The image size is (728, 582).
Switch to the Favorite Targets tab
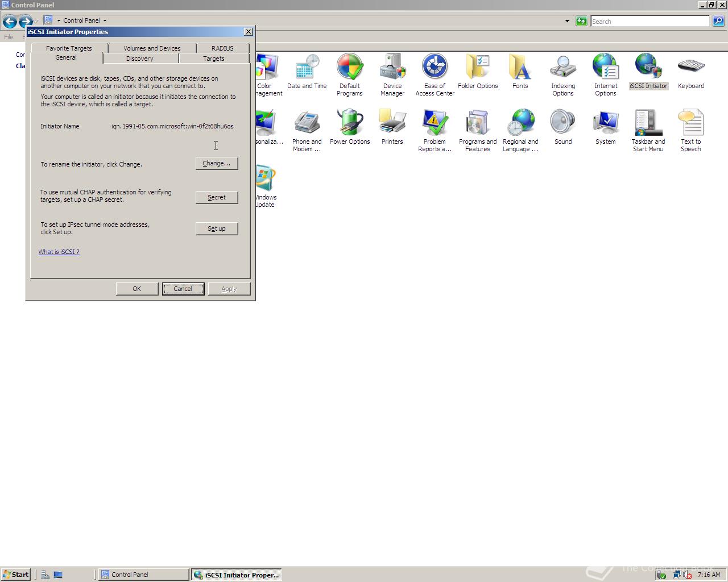point(69,48)
